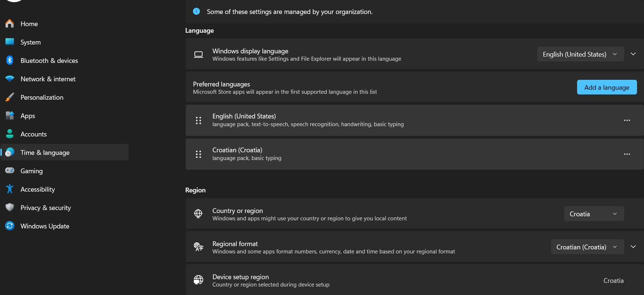This screenshot has width=644, height=295.
Task: Go to the Accounts settings page
Action: (33, 134)
